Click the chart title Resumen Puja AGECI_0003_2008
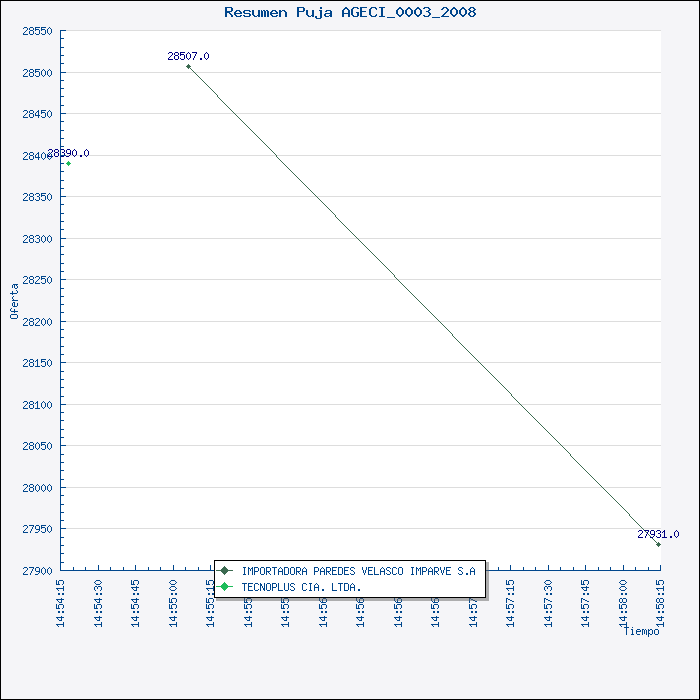Image resolution: width=700 pixels, height=700 pixels. [x=350, y=12]
